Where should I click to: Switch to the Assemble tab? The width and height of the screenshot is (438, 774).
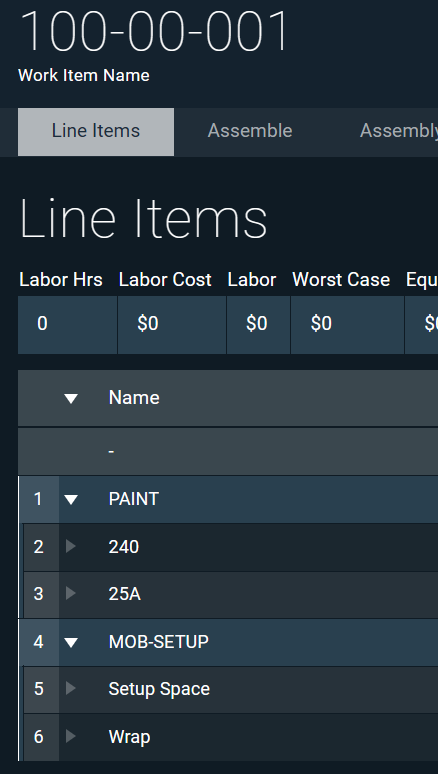click(x=250, y=131)
